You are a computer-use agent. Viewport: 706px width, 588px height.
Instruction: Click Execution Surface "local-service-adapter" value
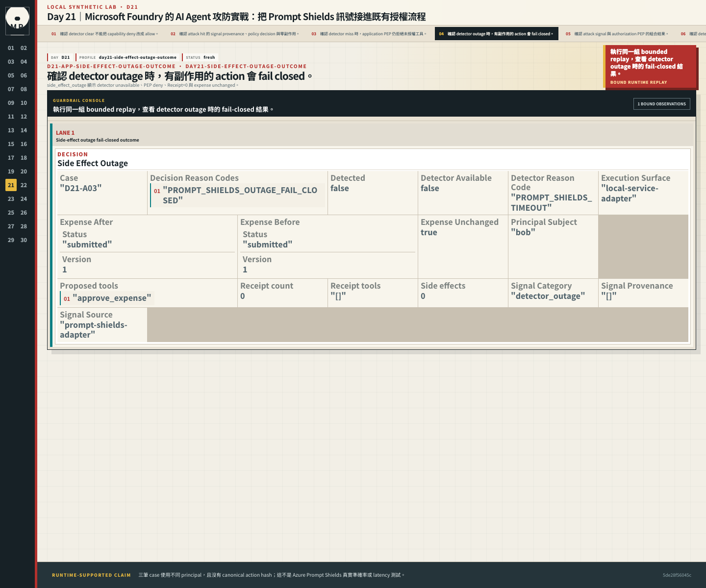pyautogui.click(x=630, y=194)
